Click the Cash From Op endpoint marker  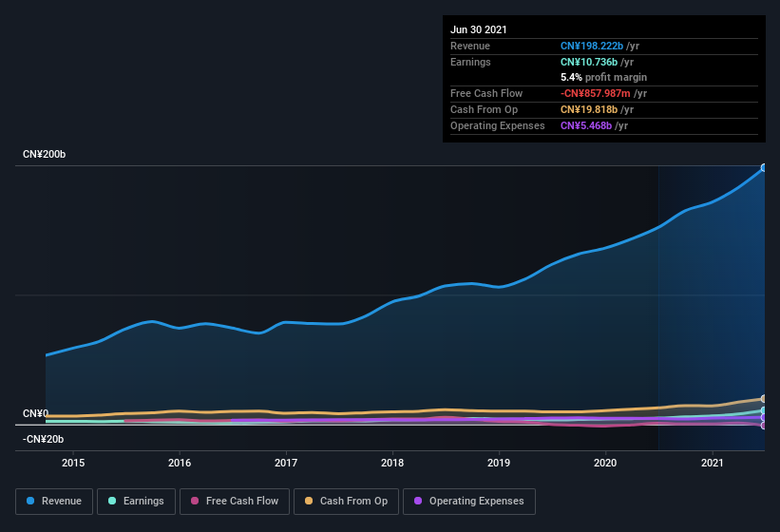[x=764, y=399]
